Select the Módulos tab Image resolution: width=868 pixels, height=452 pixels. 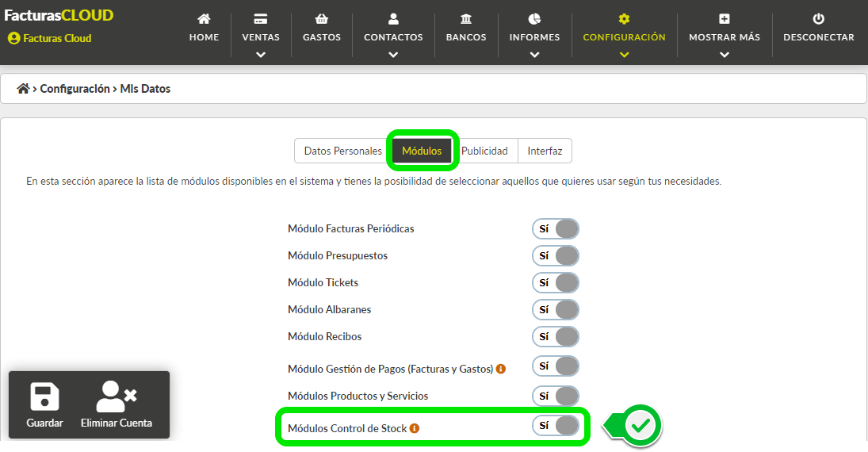tap(422, 151)
